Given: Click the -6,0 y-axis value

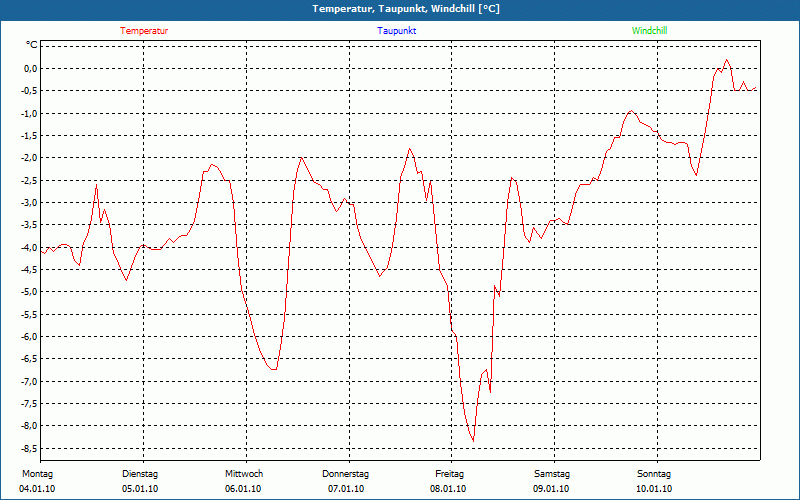Looking at the screenshot, I should point(29,337).
